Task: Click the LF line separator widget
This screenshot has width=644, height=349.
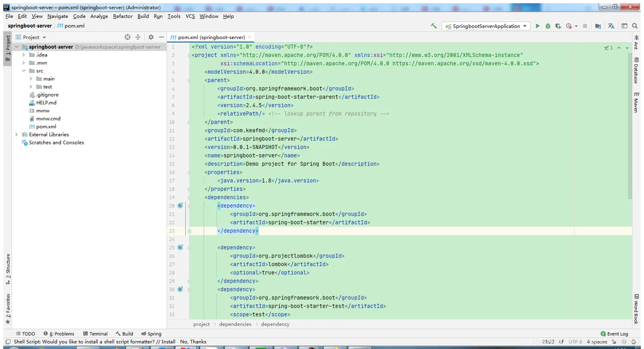Action: point(562,342)
